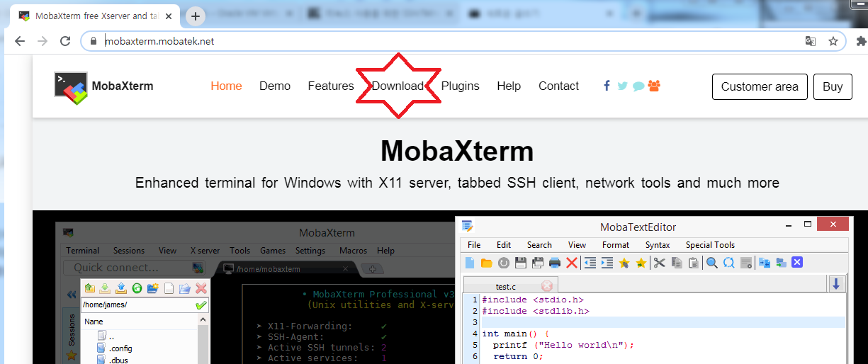
Task: Open the Plugins page link
Action: pos(461,86)
